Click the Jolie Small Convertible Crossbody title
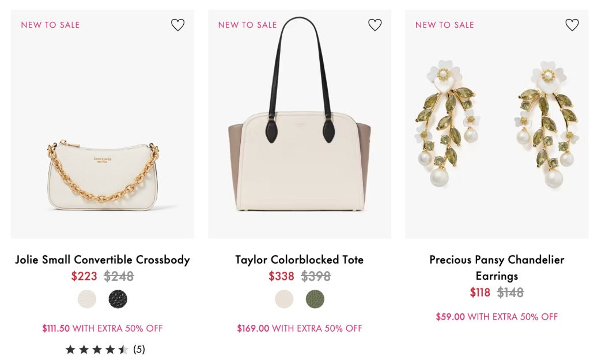Viewport: 590px width, 364px height. 103,260
